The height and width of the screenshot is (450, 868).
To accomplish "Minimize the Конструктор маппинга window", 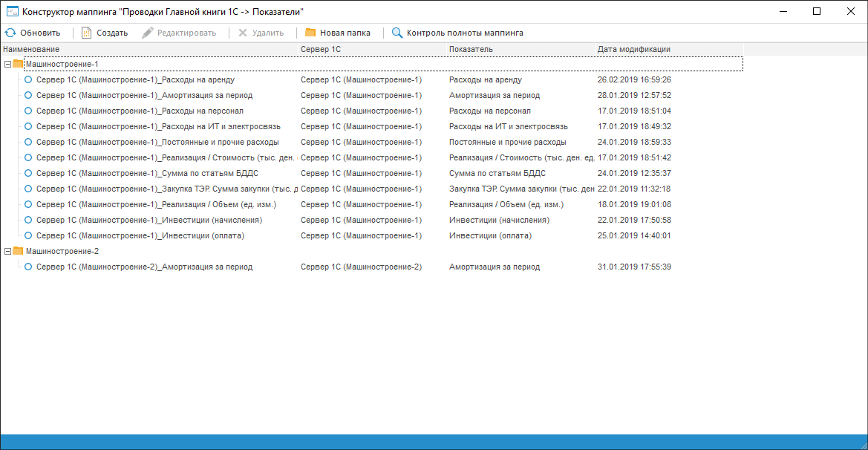I will click(x=783, y=12).
